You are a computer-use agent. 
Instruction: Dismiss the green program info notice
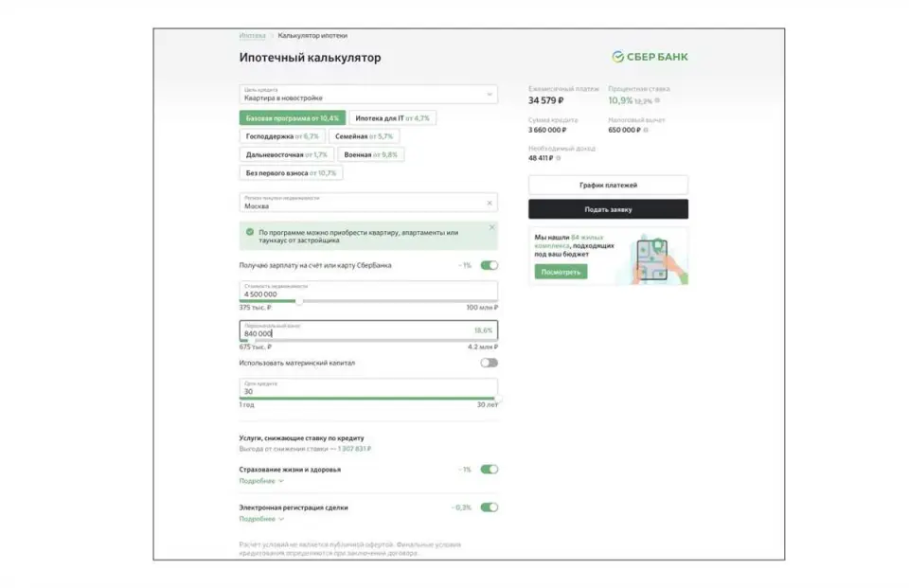click(491, 227)
